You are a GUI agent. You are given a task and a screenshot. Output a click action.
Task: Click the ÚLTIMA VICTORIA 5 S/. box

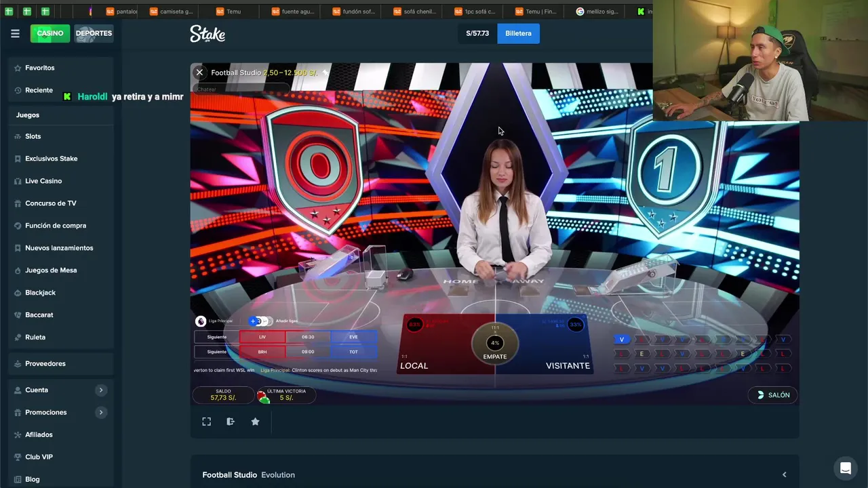point(286,395)
